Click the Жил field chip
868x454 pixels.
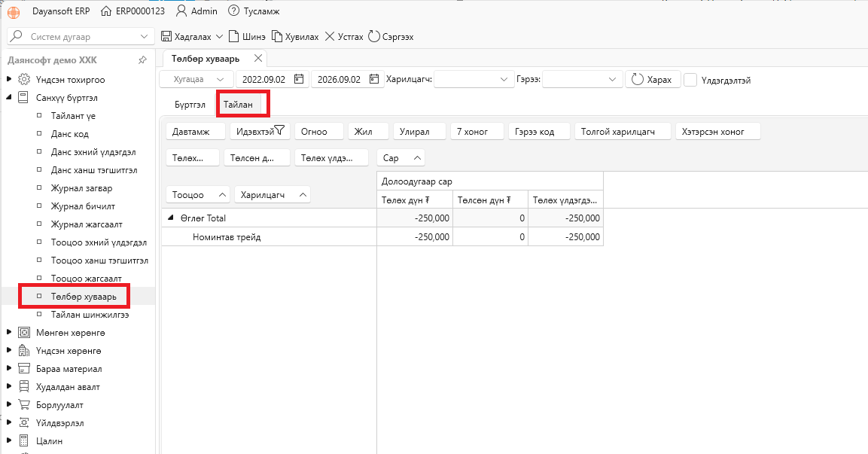coord(368,132)
